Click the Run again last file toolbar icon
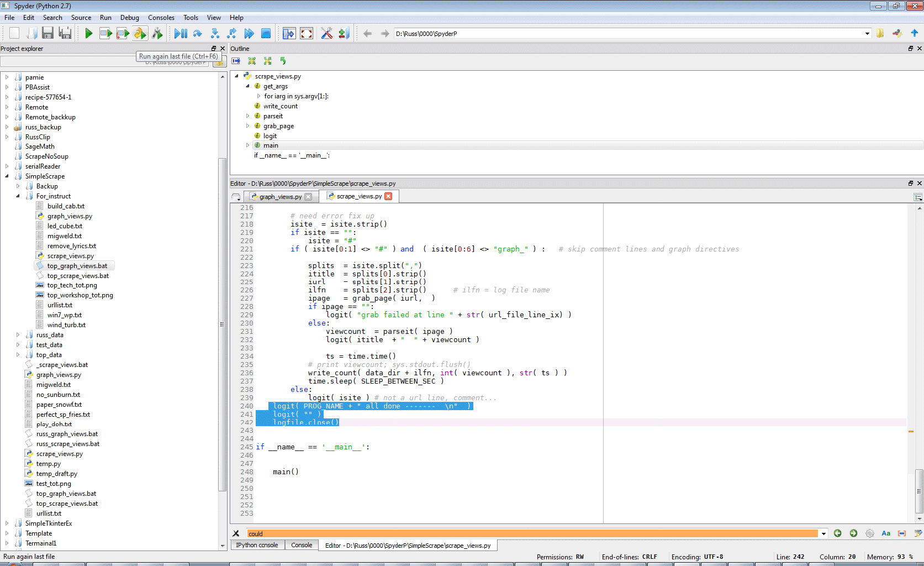The image size is (924, 566). tap(140, 33)
